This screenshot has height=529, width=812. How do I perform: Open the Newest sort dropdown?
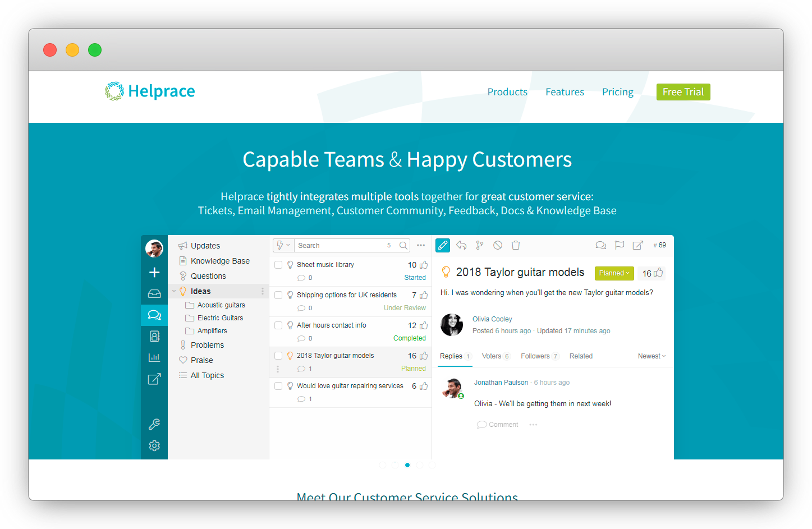(x=652, y=356)
